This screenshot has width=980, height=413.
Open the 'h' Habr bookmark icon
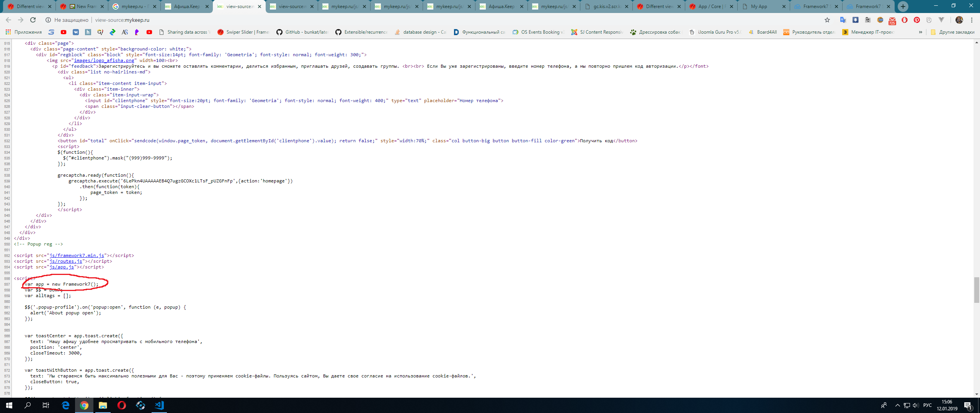click(88, 32)
